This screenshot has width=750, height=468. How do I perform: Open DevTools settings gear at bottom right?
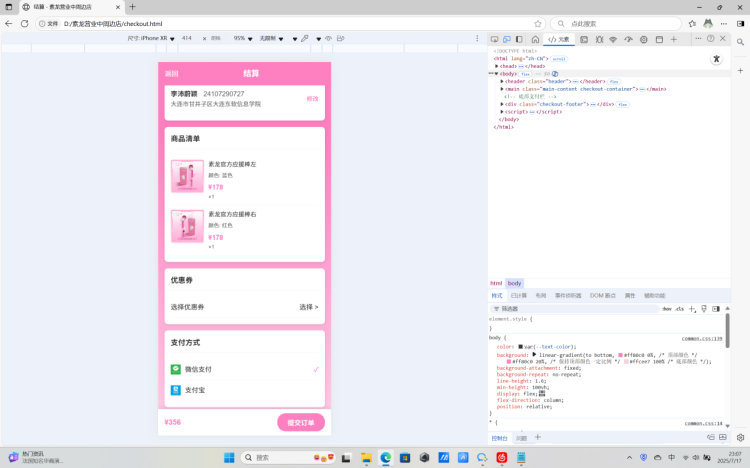click(740, 437)
